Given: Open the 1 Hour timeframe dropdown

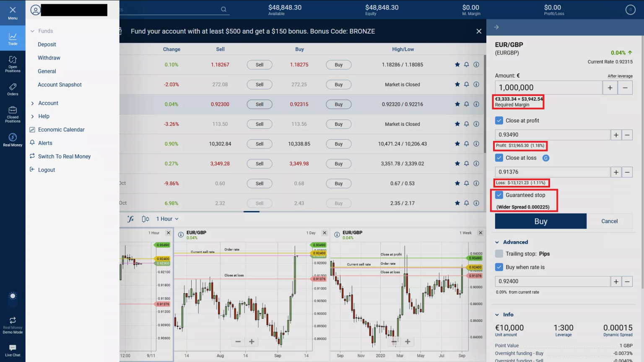Looking at the screenshot, I should [167, 219].
